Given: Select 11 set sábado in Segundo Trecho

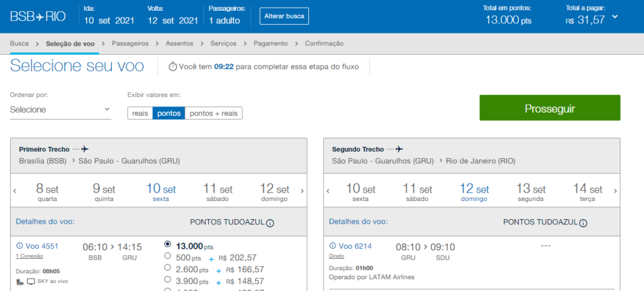Looking at the screenshot, I should click(418, 193).
